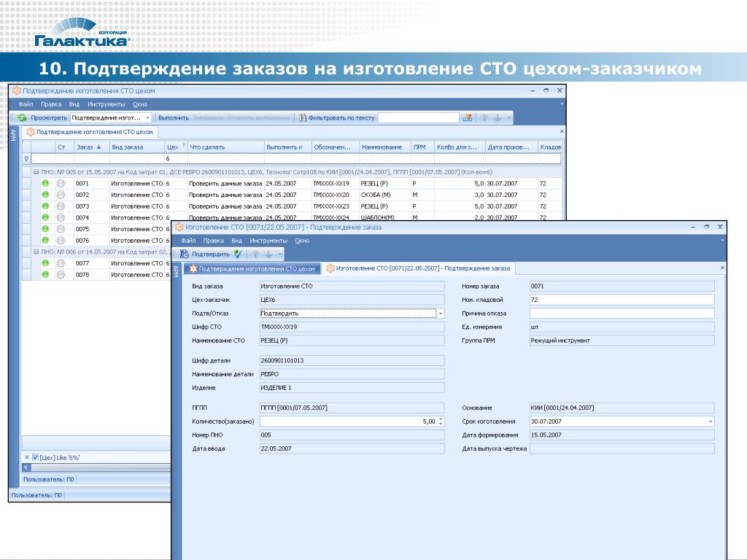The image size is (747, 560).
Task: Close the back window tab panel with the x
Action: click(562, 131)
